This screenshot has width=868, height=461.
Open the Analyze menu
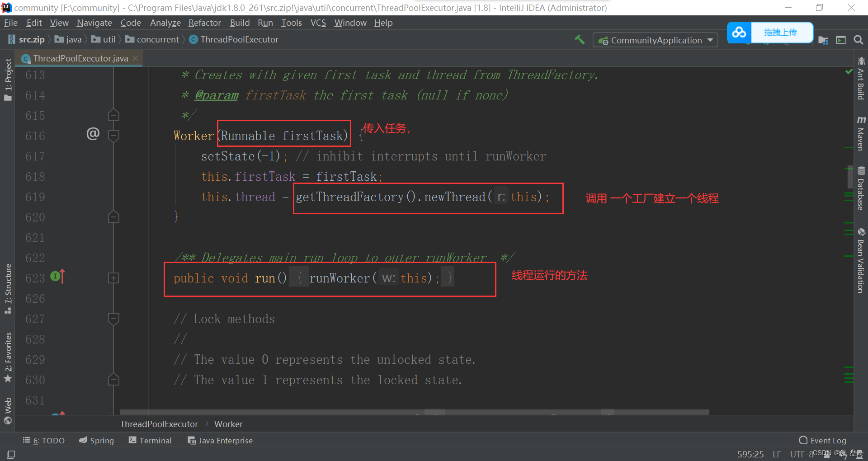click(165, 23)
